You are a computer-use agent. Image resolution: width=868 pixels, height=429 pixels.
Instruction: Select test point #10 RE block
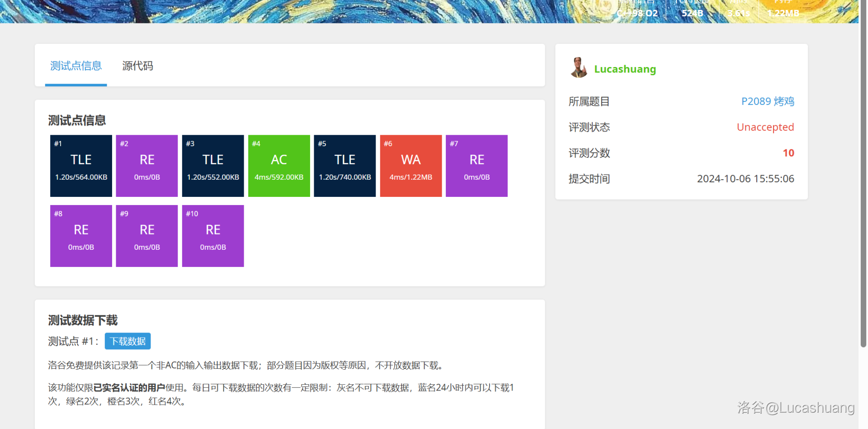(x=213, y=236)
